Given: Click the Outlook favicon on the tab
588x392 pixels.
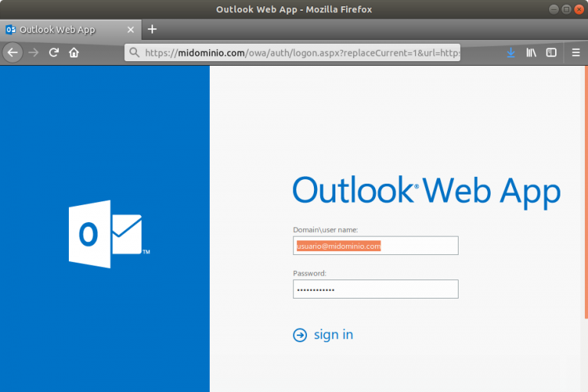Looking at the screenshot, I should (11, 30).
